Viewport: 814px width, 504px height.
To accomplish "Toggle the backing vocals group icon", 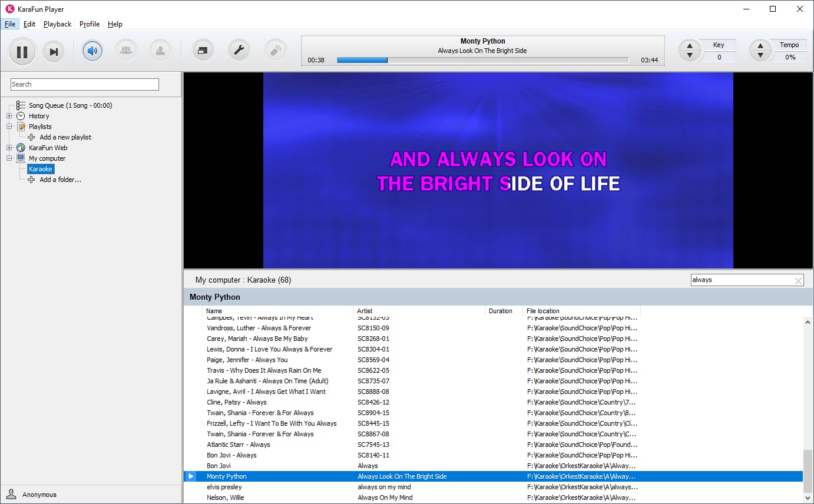I will coord(125,51).
